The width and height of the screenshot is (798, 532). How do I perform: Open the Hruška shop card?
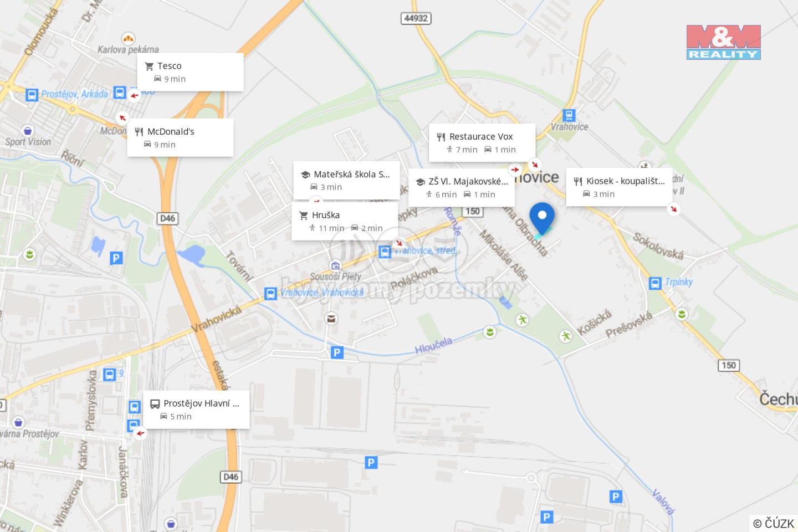coord(345,221)
